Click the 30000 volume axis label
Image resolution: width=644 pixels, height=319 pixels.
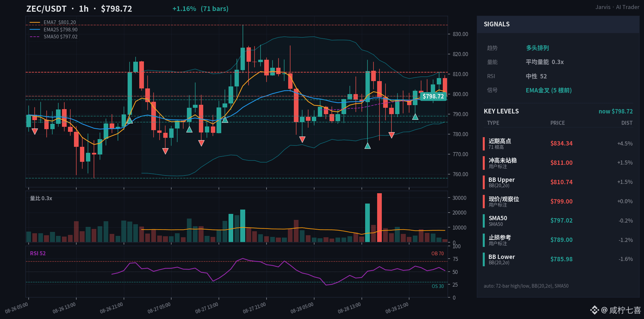(459, 198)
